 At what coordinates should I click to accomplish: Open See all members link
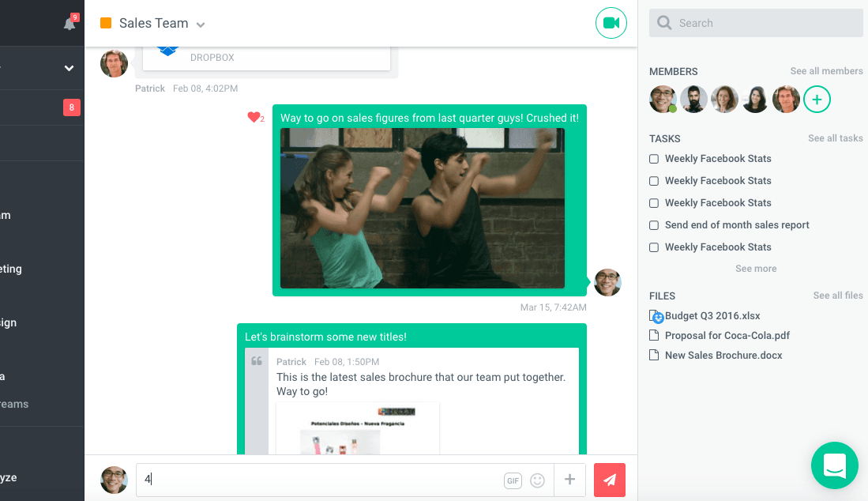(x=826, y=71)
